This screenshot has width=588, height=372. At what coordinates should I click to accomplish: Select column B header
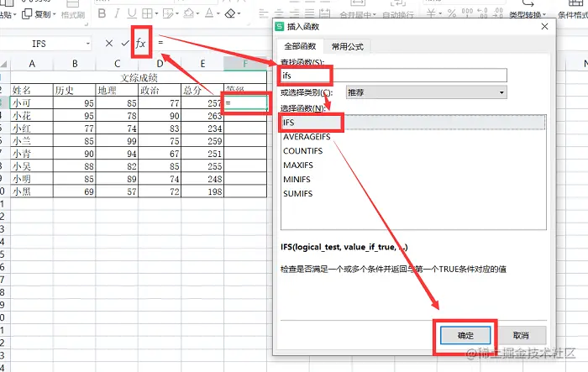pyautogui.click(x=75, y=64)
